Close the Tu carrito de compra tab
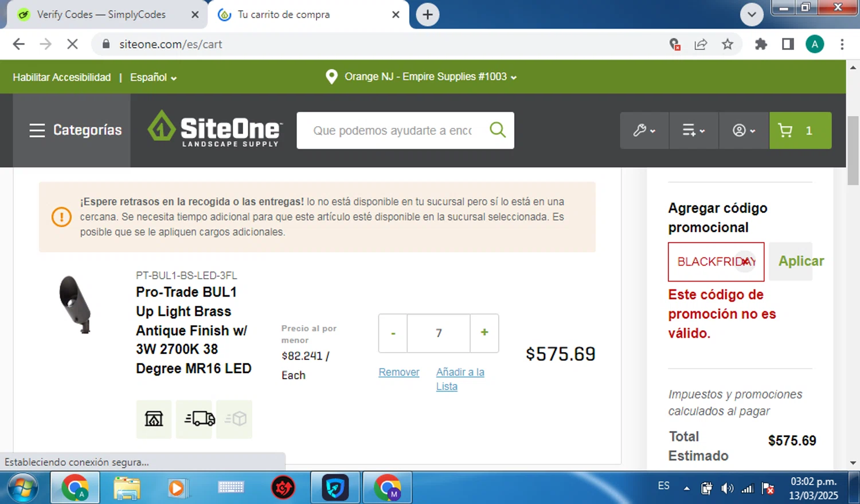The width and height of the screenshot is (860, 504). [396, 14]
